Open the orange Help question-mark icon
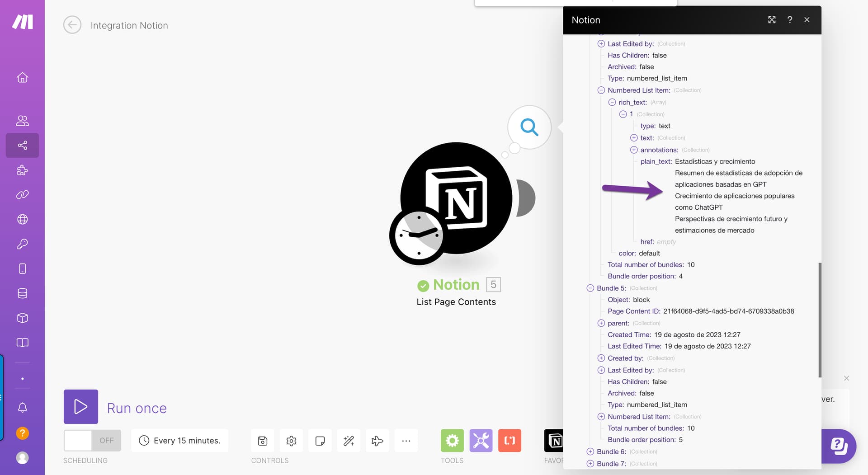The image size is (868, 475). pos(22,433)
